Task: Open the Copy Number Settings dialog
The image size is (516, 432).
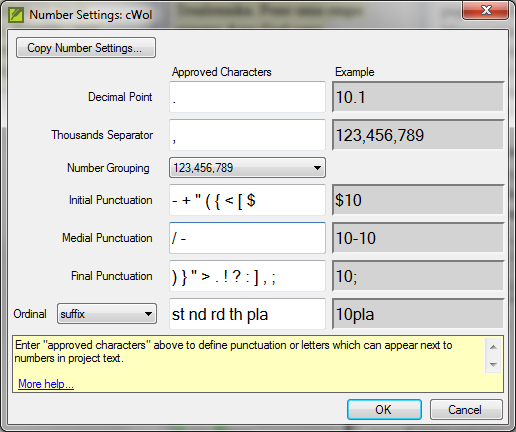Action: pyautogui.click(x=86, y=48)
